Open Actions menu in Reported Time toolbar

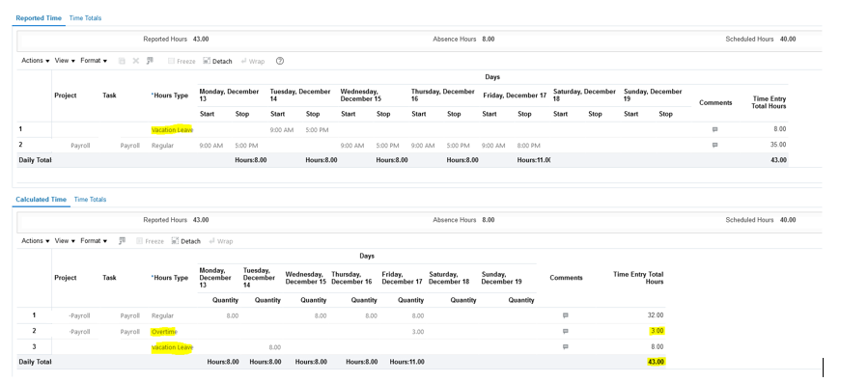(36, 61)
